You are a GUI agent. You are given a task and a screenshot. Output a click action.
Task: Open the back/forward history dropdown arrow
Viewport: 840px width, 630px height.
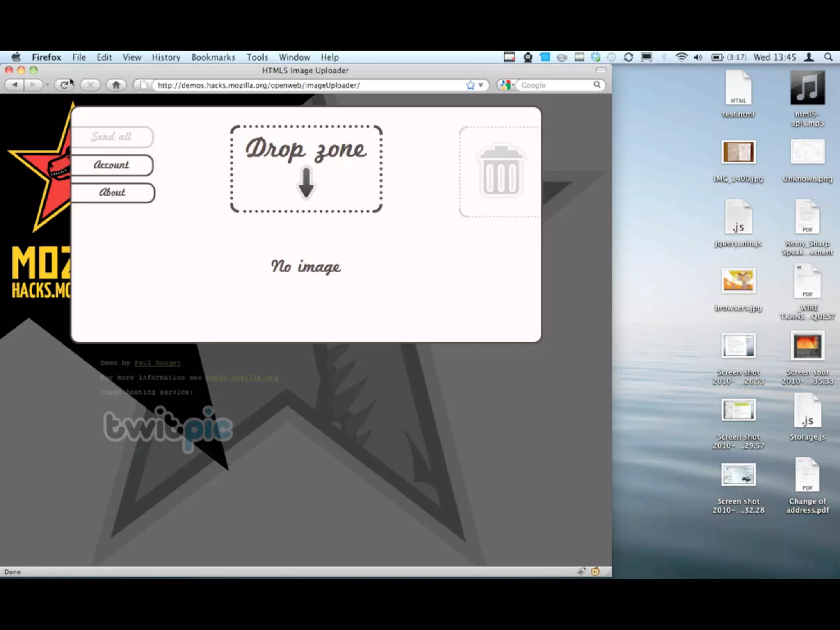[47, 85]
